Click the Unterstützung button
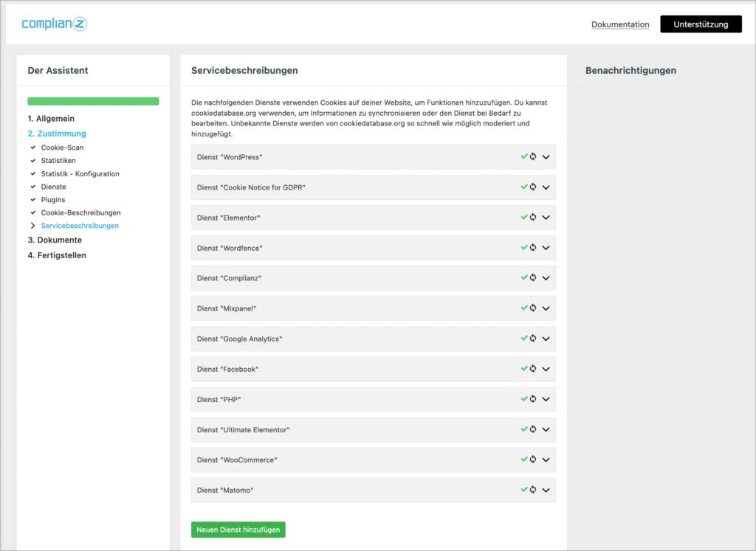Screen dimensions: 756x551 click(x=701, y=24)
